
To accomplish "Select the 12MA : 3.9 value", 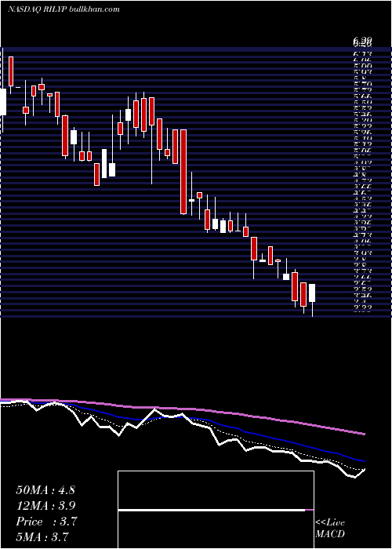I will click(45, 506).
